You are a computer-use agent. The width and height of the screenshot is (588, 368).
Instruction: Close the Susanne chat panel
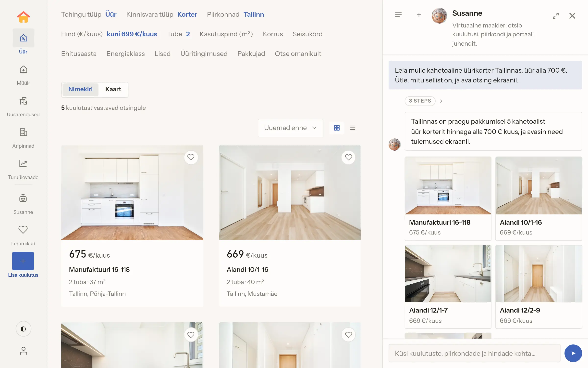[572, 16]
